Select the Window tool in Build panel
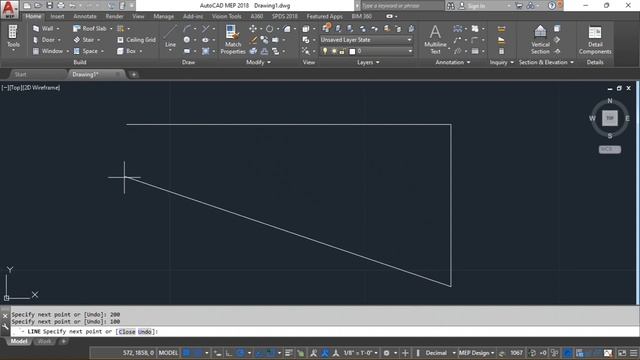Screen dimensions: 640x360 48,51
